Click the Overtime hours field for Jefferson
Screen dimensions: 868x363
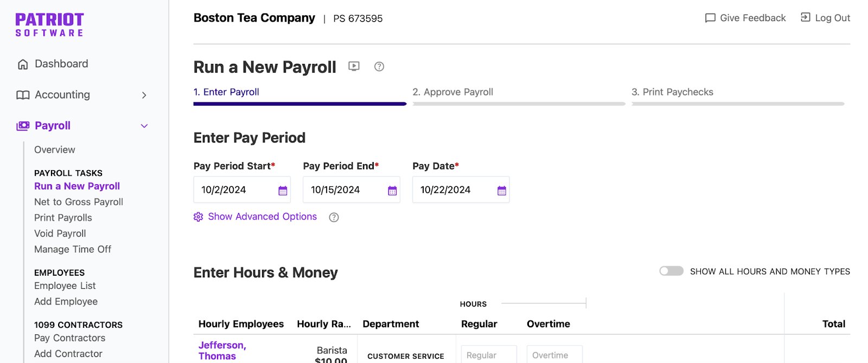[x=554, y=354]
